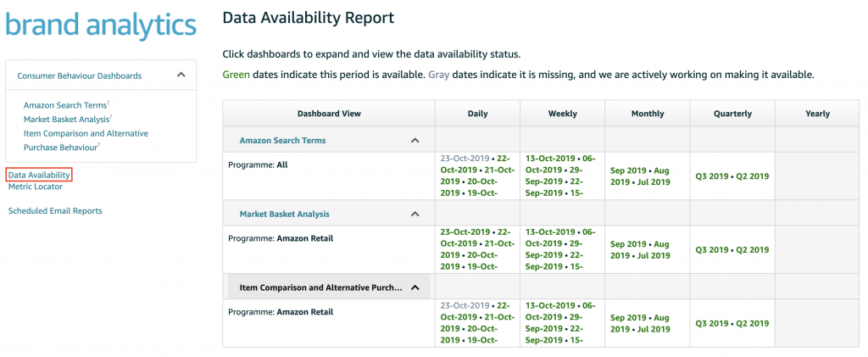This screenshot has width=868, height=357.
Task: Click the Market Basket Analysis table heading
Action: (285, 214)
